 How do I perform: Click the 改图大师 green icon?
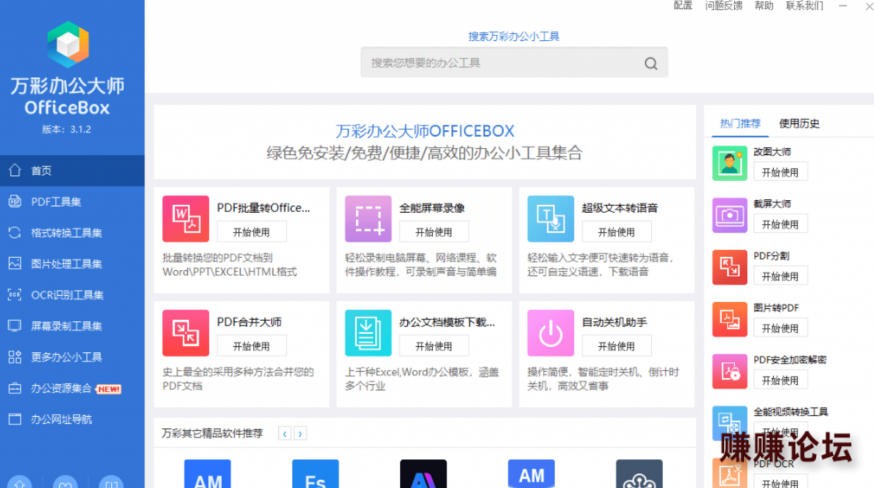730,163
